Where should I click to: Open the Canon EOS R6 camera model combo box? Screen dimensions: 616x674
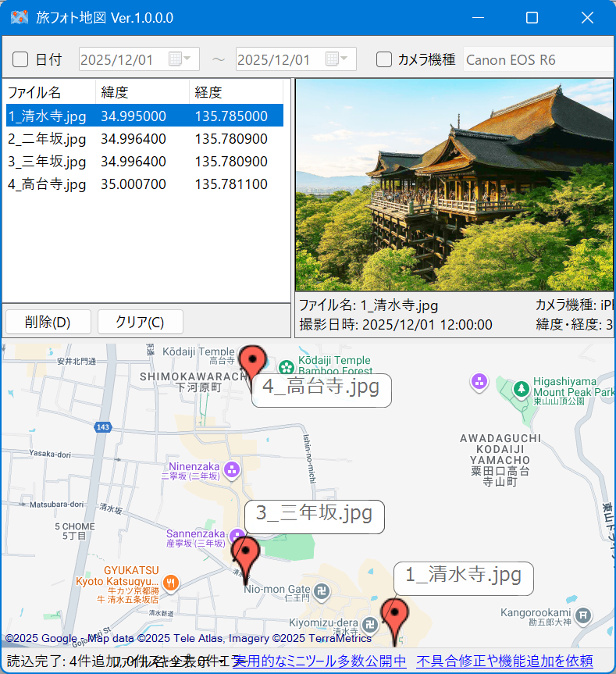tap(538, 59)
